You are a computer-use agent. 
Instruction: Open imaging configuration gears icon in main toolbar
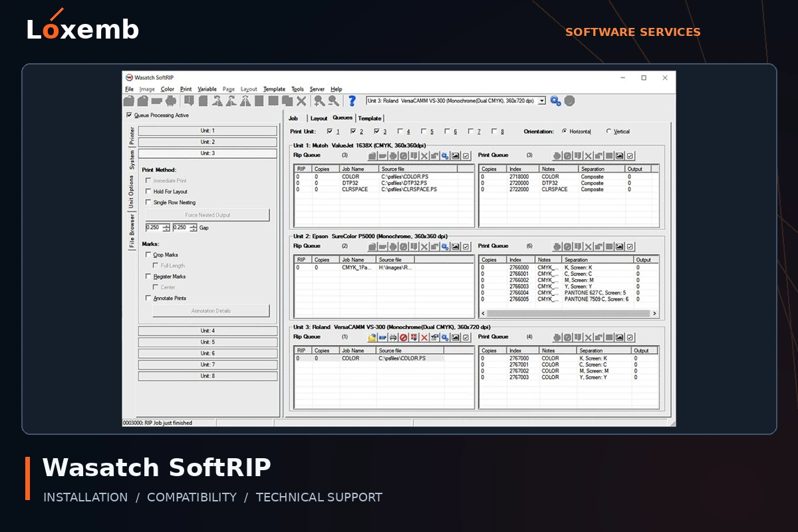point(555,100)
